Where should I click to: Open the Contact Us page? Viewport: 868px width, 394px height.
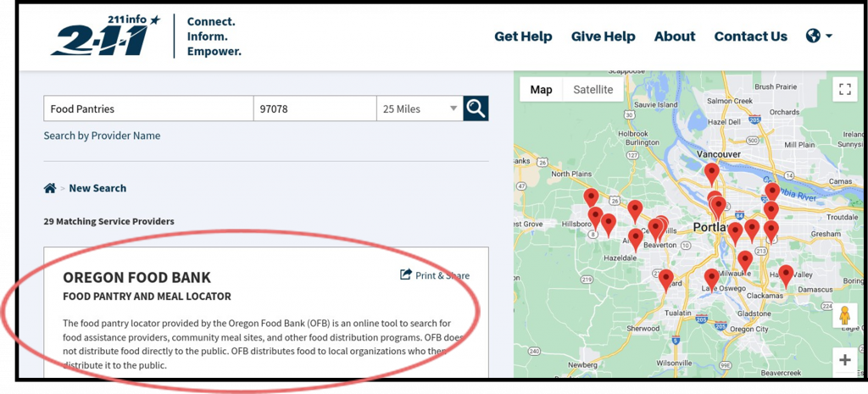click(750, 36)
